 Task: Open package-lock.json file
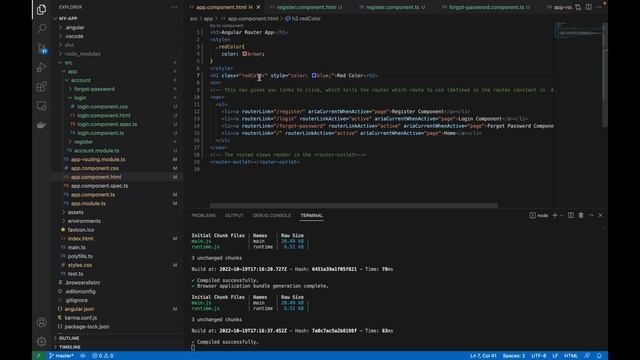[x=87, y=327]
